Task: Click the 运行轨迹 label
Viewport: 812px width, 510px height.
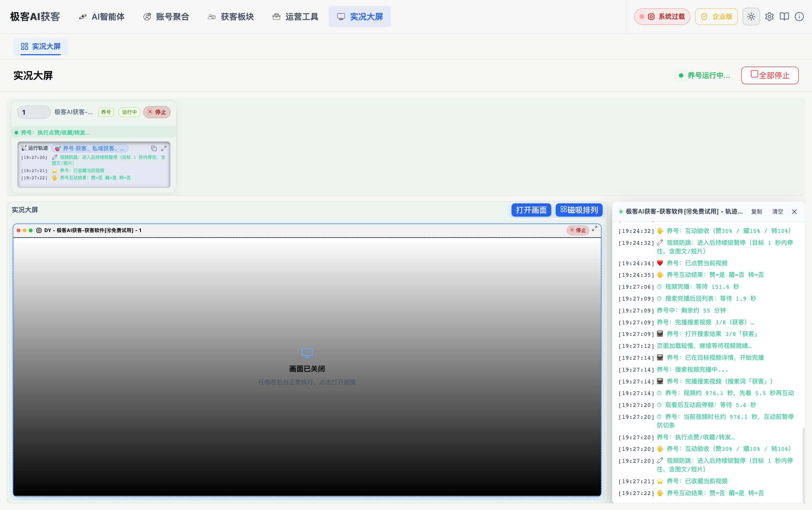Action: click(x=35, y=148)
